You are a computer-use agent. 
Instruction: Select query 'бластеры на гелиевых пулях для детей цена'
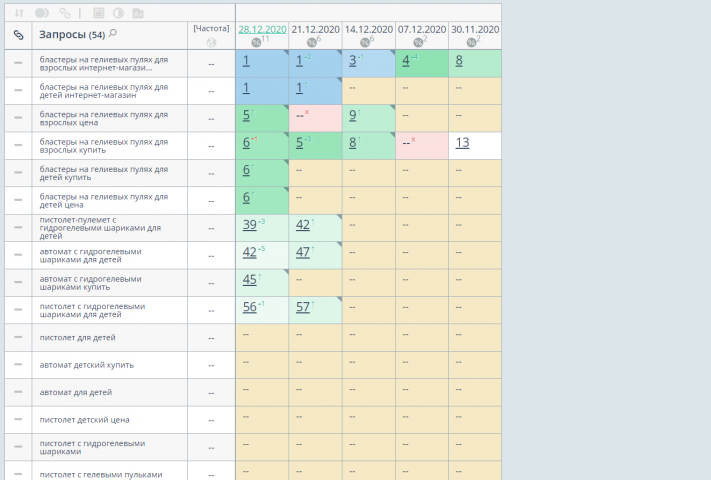(104, 201)
